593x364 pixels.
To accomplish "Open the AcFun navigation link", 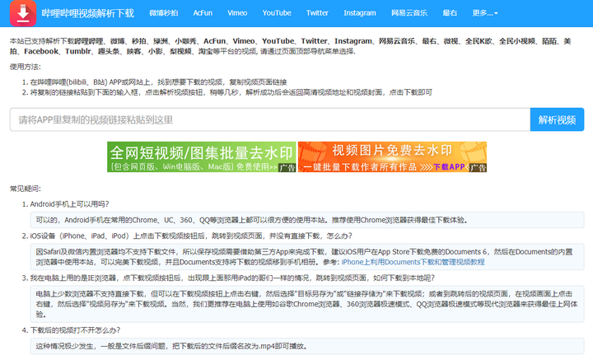I will coord(203,13).
